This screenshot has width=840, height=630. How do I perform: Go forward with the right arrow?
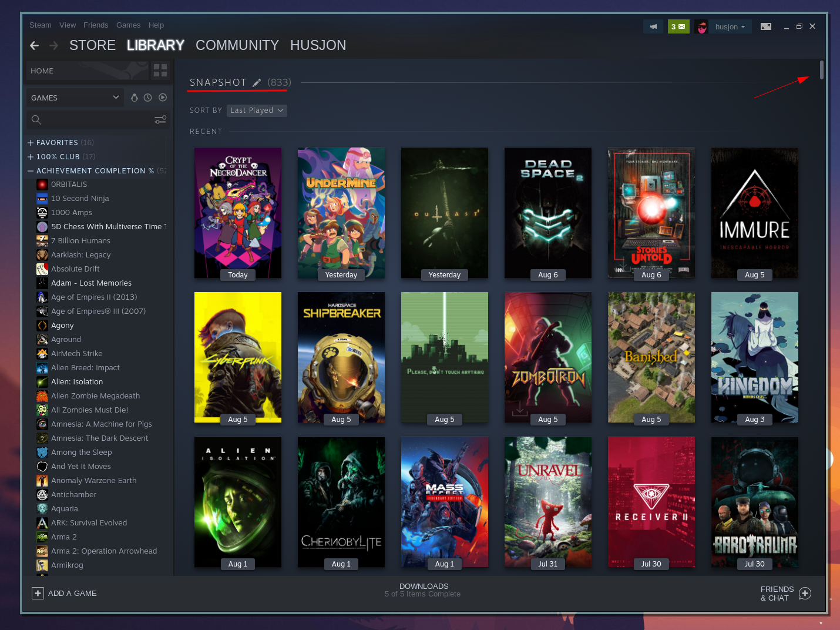(x=54, y=45)
